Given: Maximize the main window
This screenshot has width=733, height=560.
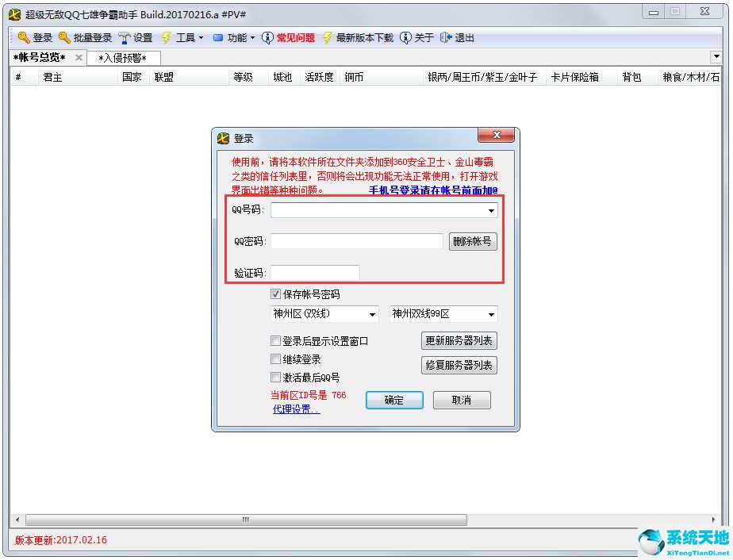Looking at the screenshot, I should coord(674,12).
